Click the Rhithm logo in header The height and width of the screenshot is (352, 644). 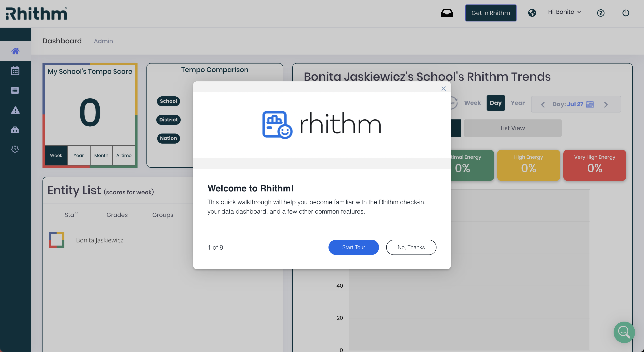coord(36,13)
